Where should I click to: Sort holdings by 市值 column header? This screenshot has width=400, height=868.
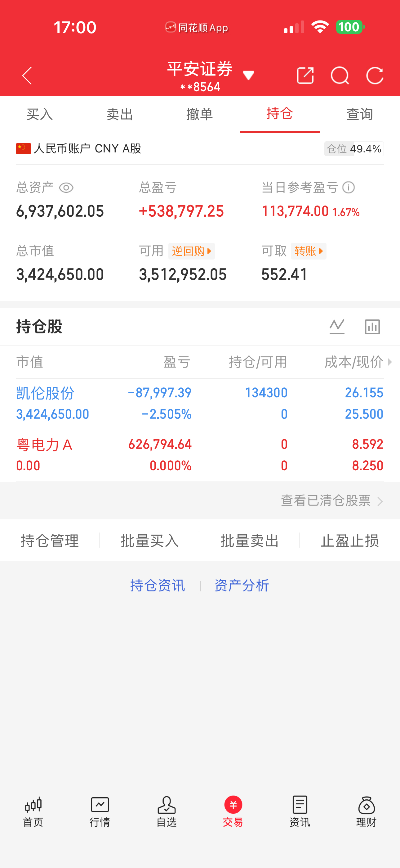point(30,362)
